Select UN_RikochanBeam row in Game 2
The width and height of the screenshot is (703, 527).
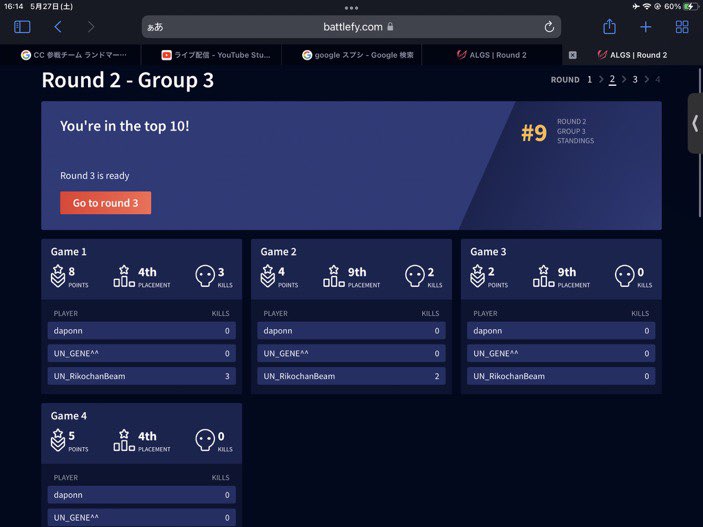click(x=352, y=376)
